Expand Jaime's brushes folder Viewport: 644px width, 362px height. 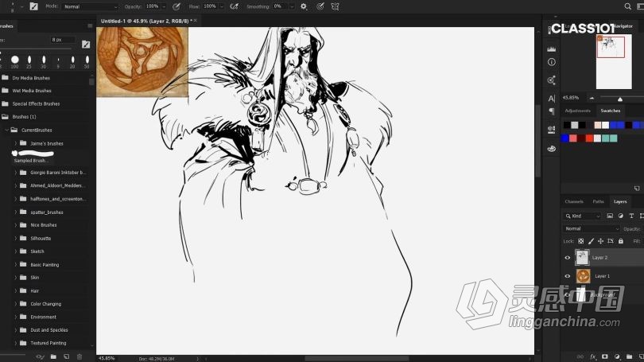[x=16, y=143]
